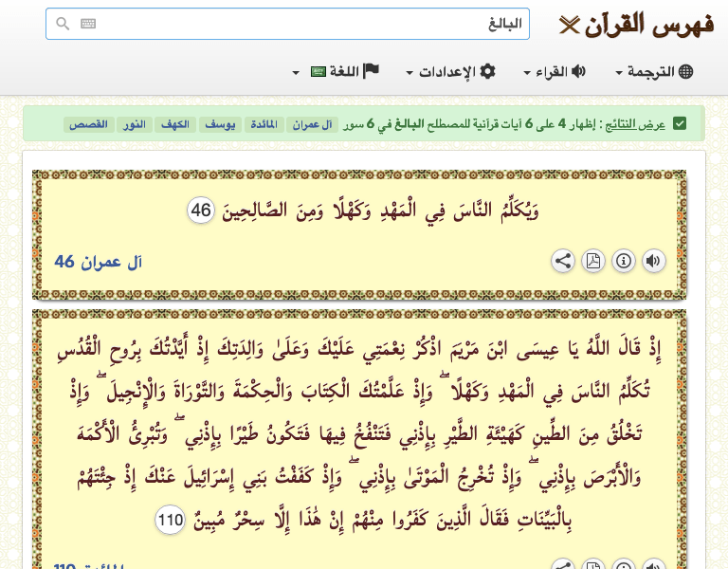Image resolution: width=728 pixels, height=569 pixels.
Task: Select the يوسف surah tag
Action: click(220, 125)
